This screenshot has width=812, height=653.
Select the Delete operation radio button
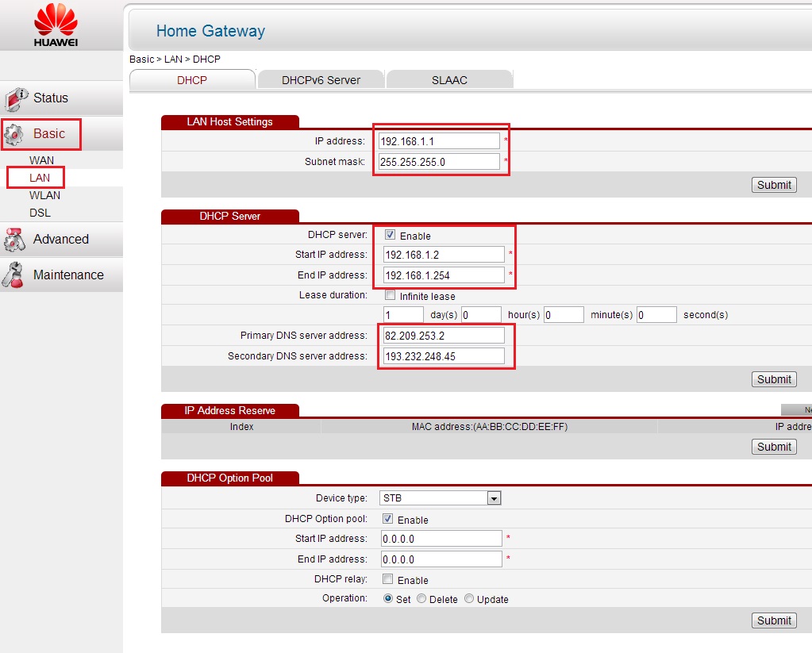[421, 599]
